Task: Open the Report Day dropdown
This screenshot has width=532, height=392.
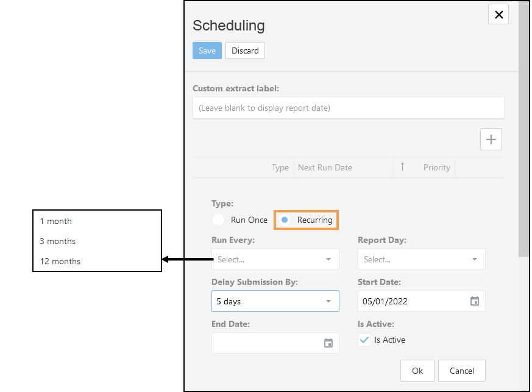Action: click(421, 259)
